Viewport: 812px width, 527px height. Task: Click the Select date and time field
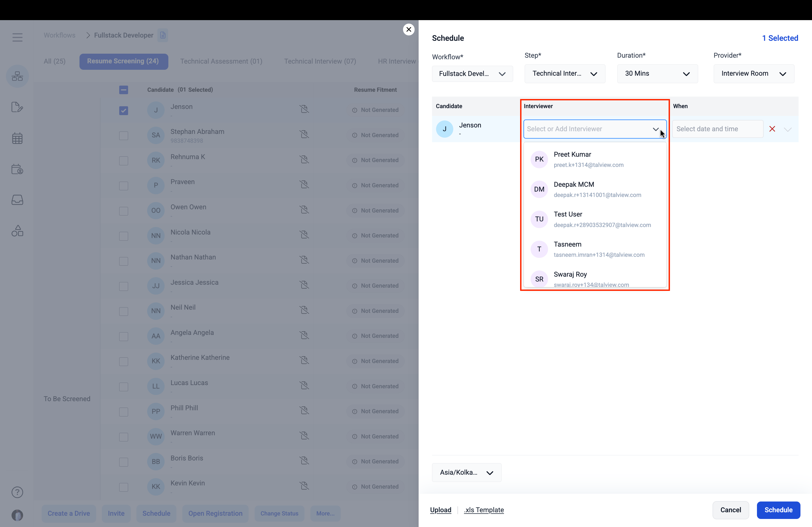717,129
